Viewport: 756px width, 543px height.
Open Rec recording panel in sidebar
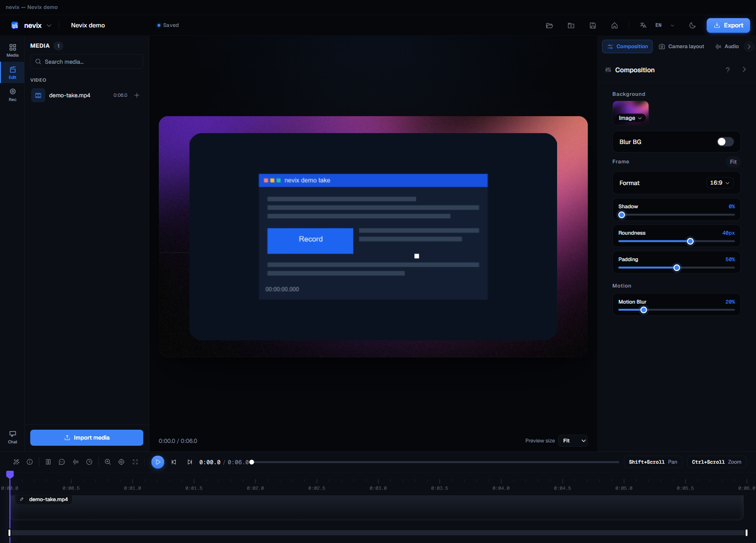tap(13, 94)
